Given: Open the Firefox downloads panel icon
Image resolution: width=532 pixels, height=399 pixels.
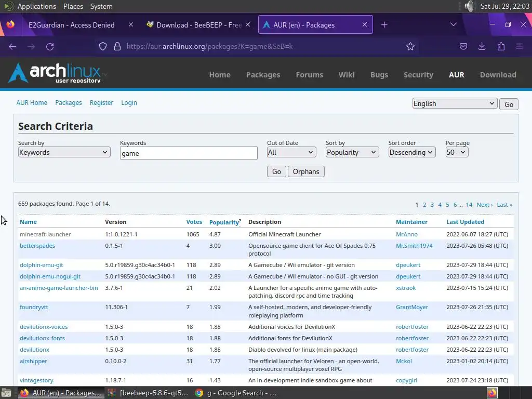Looking at the screenshot, I should [482, 46].
